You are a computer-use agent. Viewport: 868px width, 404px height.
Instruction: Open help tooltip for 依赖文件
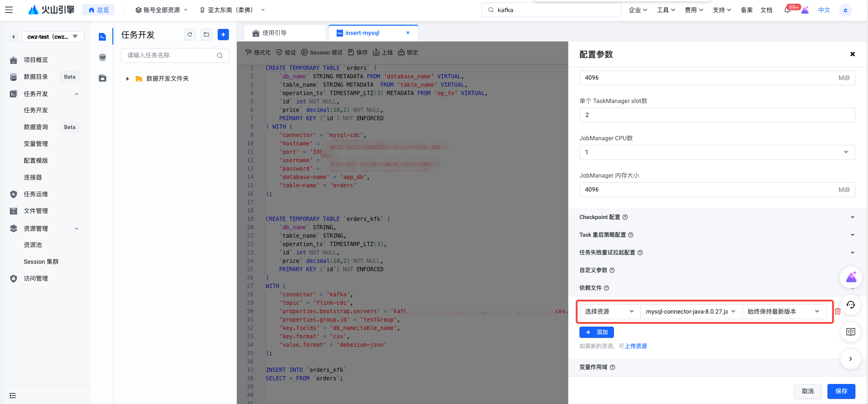(606, 288)
